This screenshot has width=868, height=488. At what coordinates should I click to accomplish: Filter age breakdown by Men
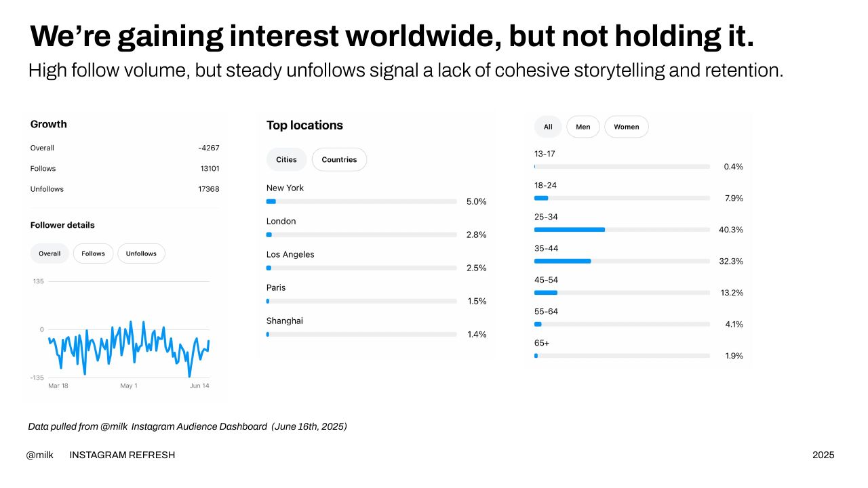[583, 127]
